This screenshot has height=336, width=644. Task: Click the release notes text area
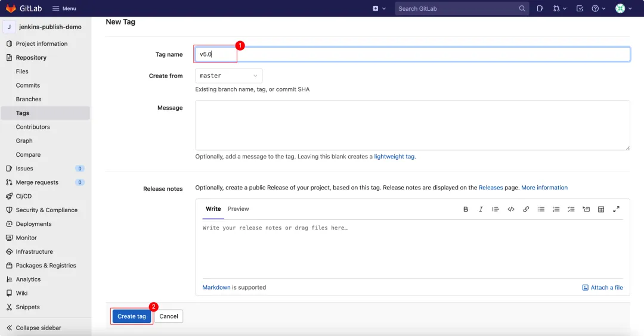pos(413,250)
